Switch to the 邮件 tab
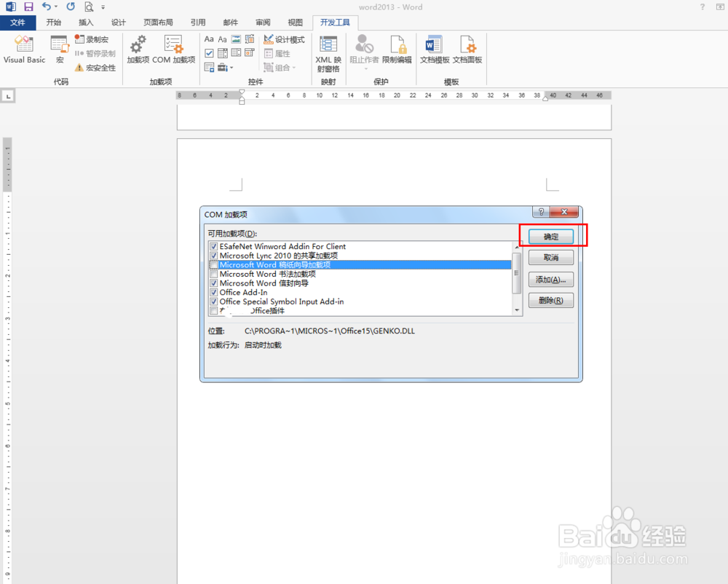 (x=230, y=23)
